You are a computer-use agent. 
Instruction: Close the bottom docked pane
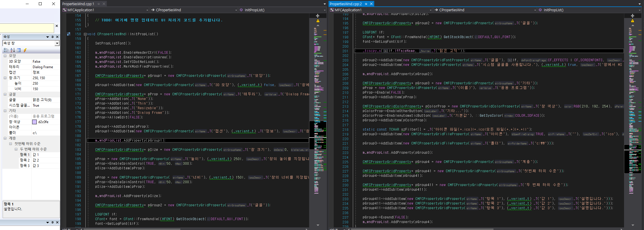pyautogui.click(x=57, y=222)
